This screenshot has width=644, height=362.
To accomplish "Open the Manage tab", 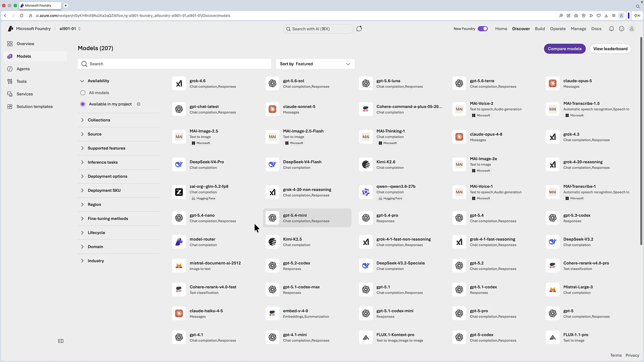I will [x=579, y=29].
